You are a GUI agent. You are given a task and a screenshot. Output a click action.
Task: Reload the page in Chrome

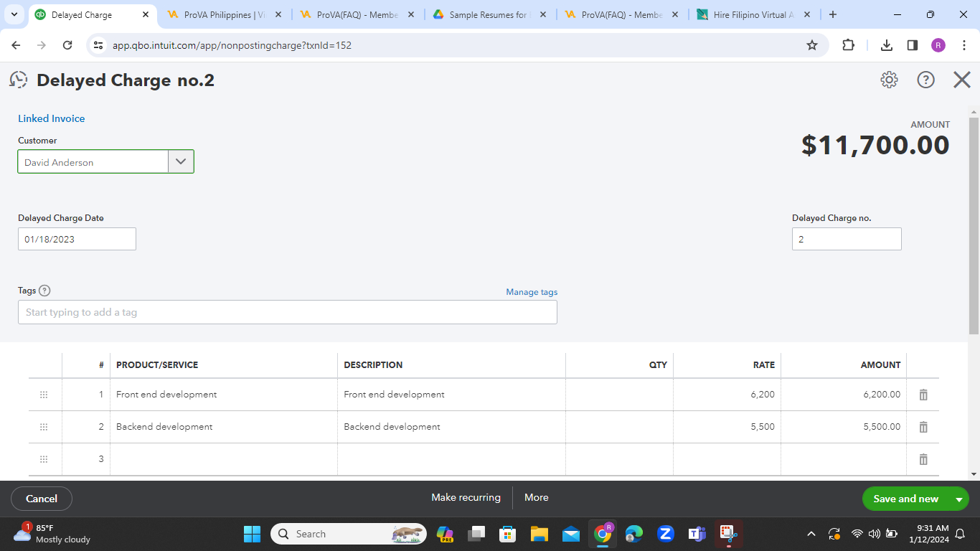(67, 45)
